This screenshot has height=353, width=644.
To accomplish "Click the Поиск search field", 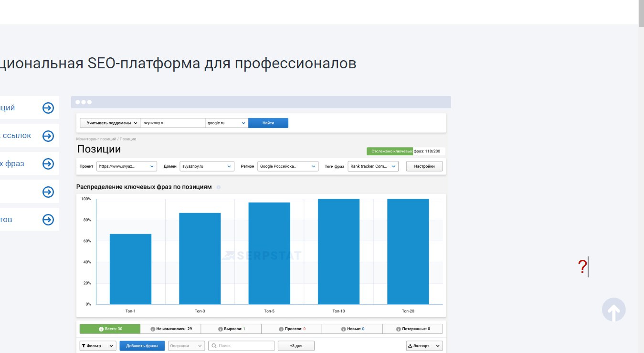I will (242, 346).
